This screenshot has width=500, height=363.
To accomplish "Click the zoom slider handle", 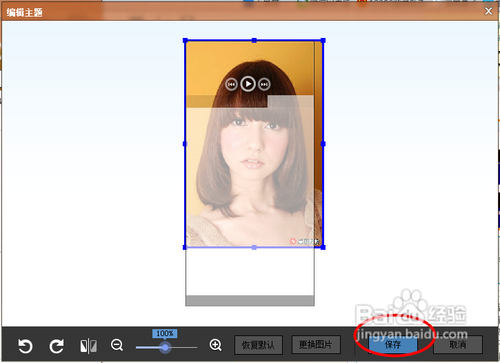I will [x=165, y=348].
